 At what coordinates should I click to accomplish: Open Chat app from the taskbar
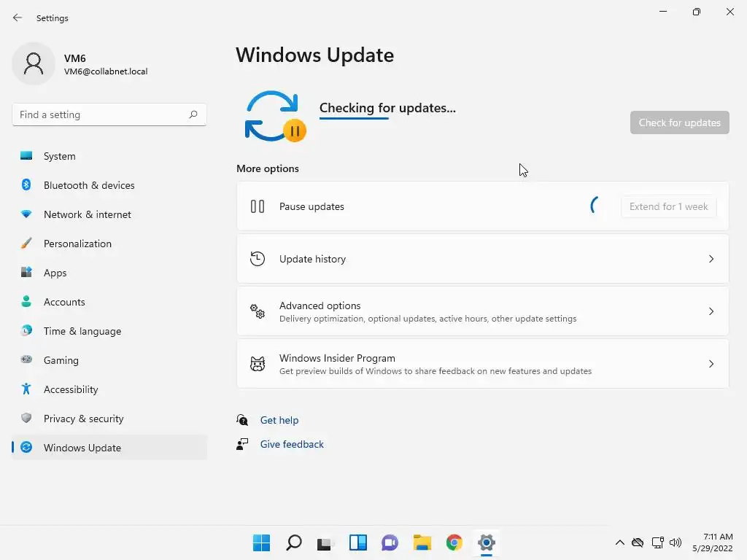[x=390, y=542]
